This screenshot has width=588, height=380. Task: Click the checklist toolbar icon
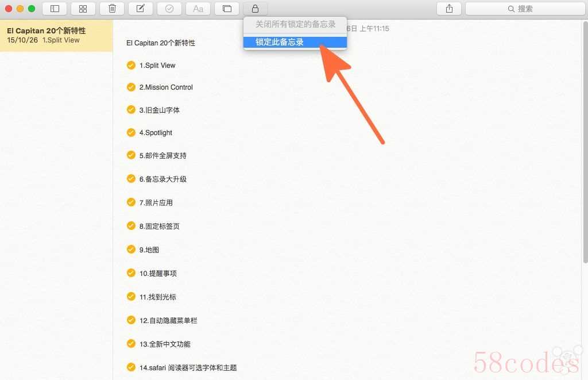point(169,9)
